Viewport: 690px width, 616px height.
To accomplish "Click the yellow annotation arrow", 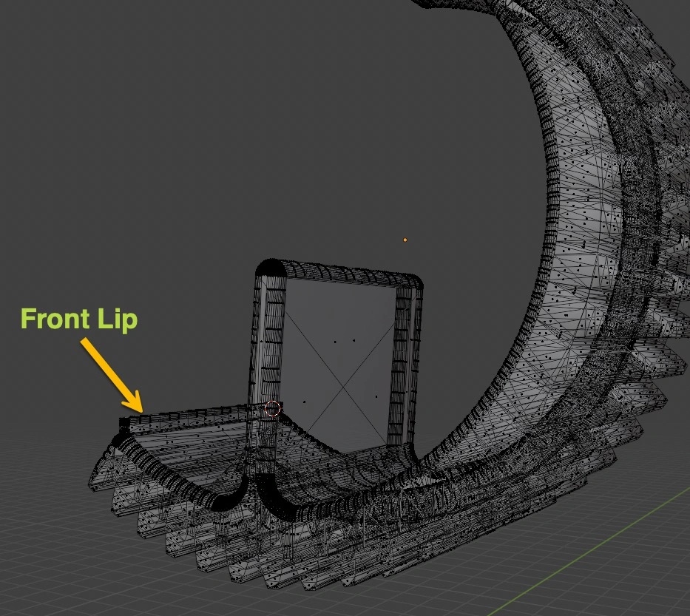I will click(x=112, y=373).
